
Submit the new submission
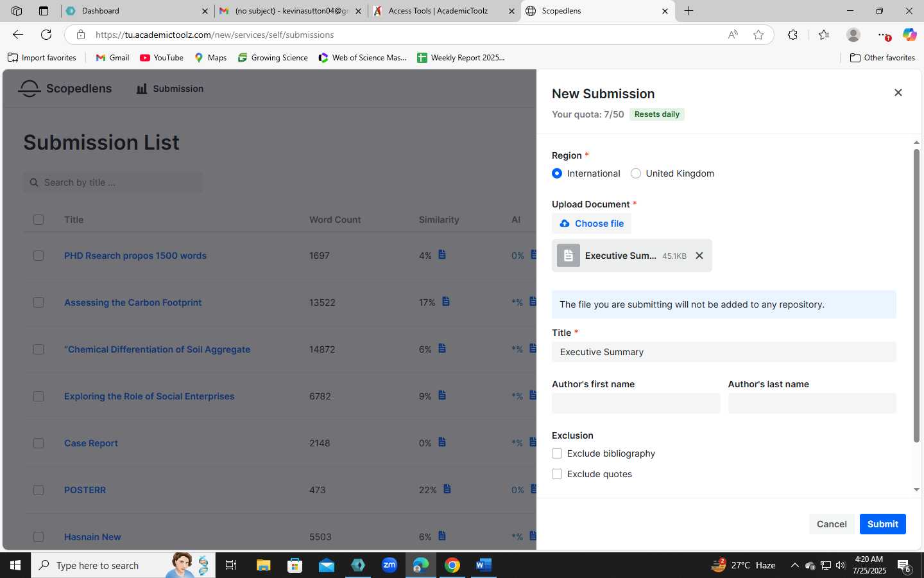click(883, 524)
